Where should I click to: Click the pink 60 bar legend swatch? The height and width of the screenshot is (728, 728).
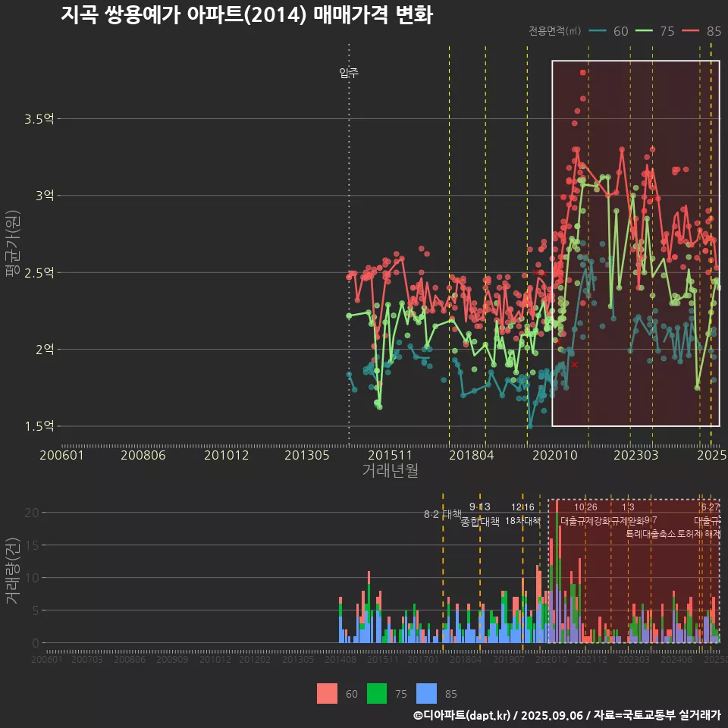327,694
